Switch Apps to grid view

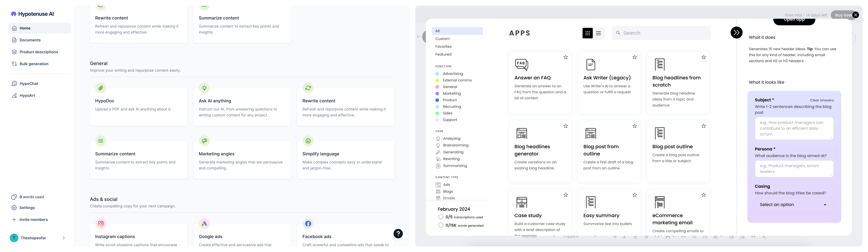coord(587,33)
